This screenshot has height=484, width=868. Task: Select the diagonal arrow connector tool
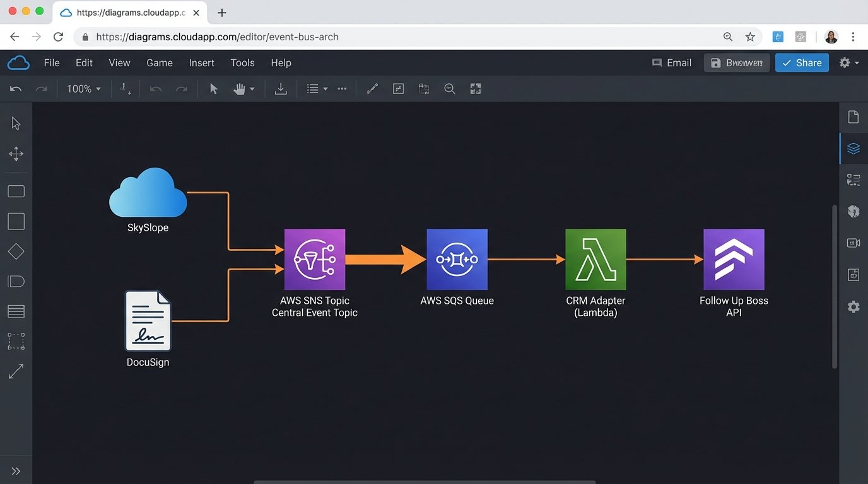(x=16, y=372)
